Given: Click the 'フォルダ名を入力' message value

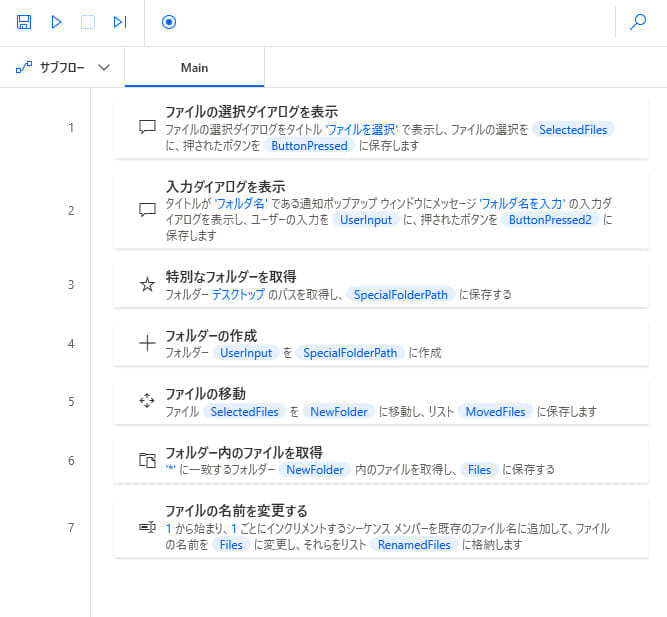Looking at the screenshot, I should [522, 204].
